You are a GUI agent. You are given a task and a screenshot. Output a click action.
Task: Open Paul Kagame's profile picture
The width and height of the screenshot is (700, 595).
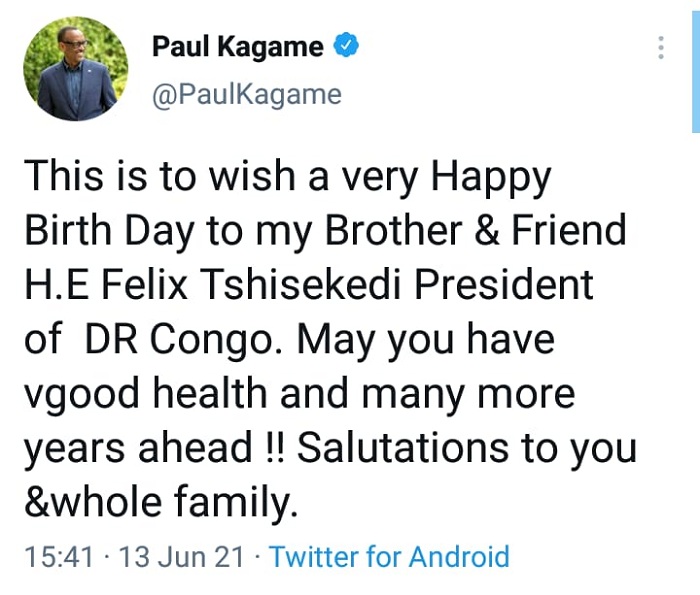tap(75, 69)
